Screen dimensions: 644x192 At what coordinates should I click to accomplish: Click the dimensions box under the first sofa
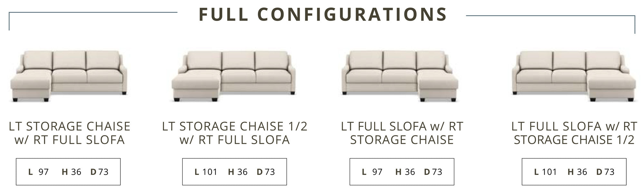(x=68, y=172)
